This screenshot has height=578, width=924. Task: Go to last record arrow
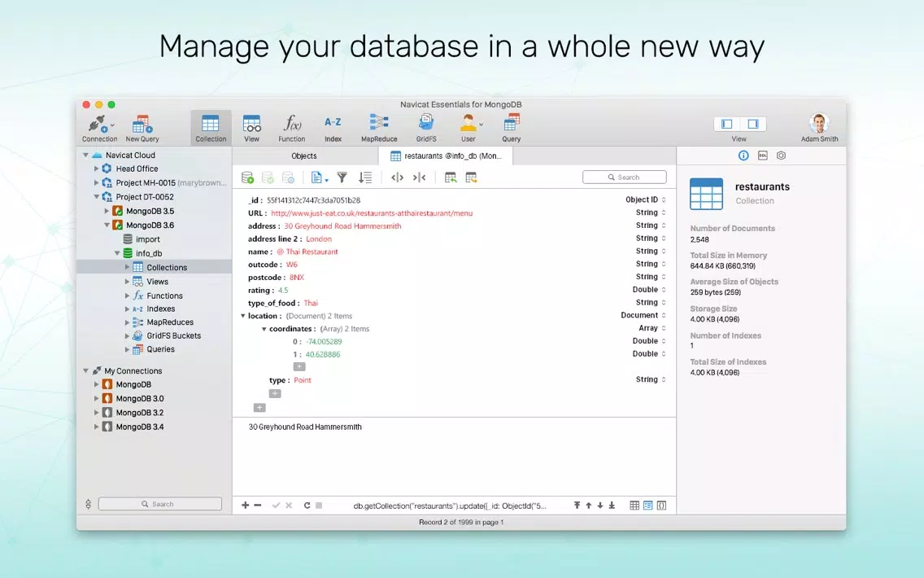[612, 506]
